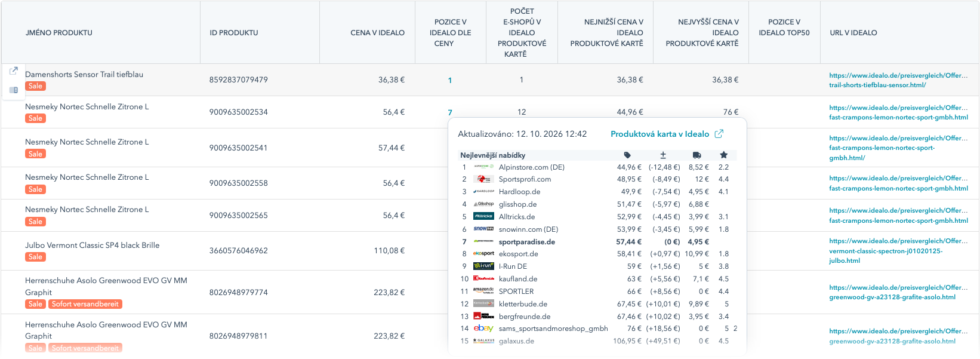The width and height of the screenshot is (980, 359).
Task: Click the ekosport.de shop logo
Action: [483, 254]
